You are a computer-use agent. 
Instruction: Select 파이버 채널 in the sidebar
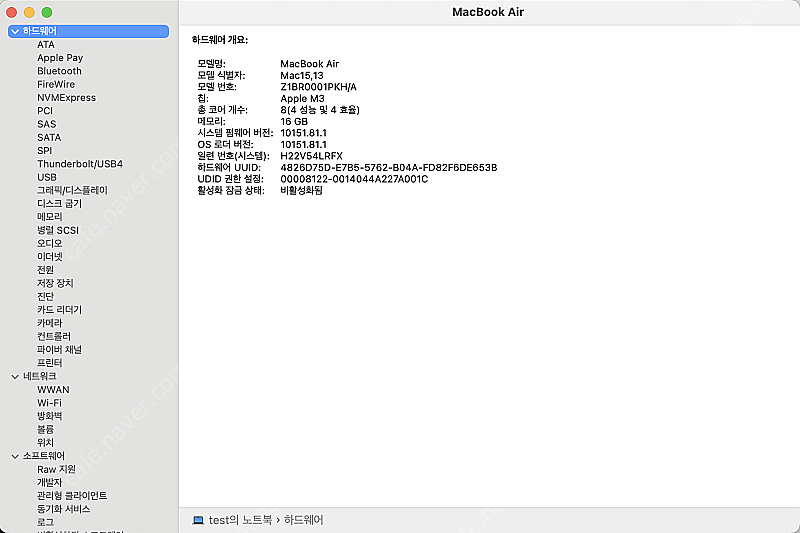tap(59, 349)
